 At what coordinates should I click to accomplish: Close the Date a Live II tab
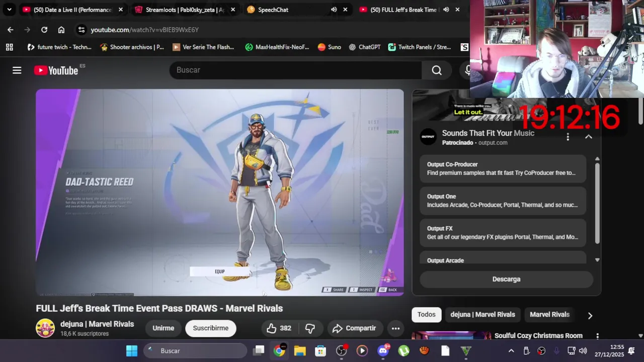pyautogui.click(x=121, y=10)
